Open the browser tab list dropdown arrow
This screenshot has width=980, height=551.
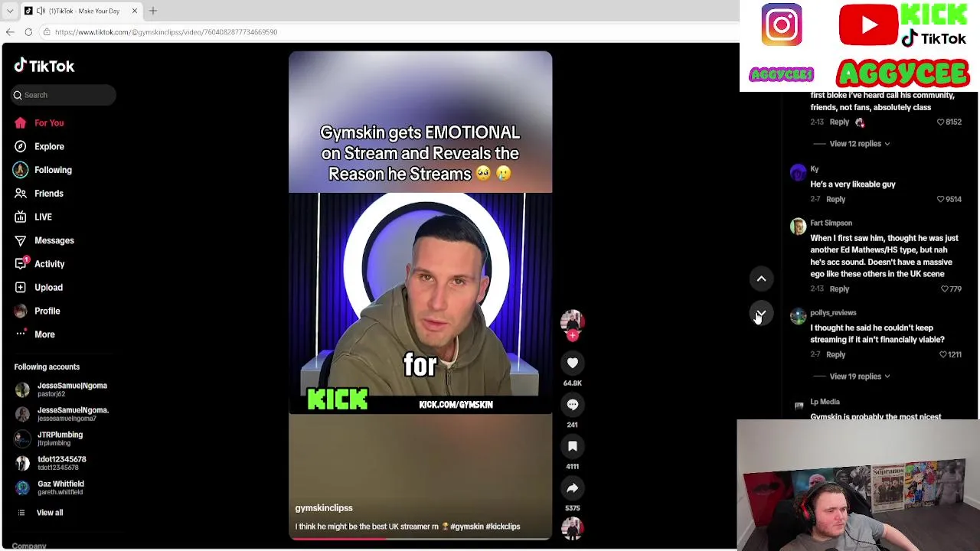point(10,11)
